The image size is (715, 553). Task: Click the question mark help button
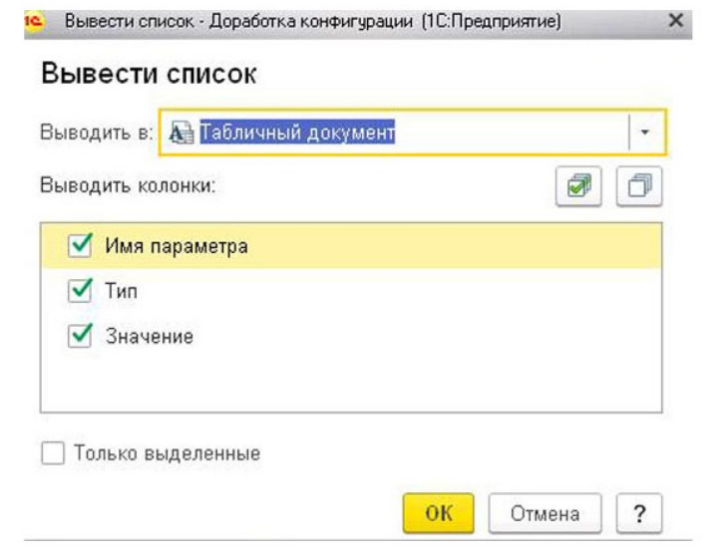pyautogui.click(x=640, y=514)
